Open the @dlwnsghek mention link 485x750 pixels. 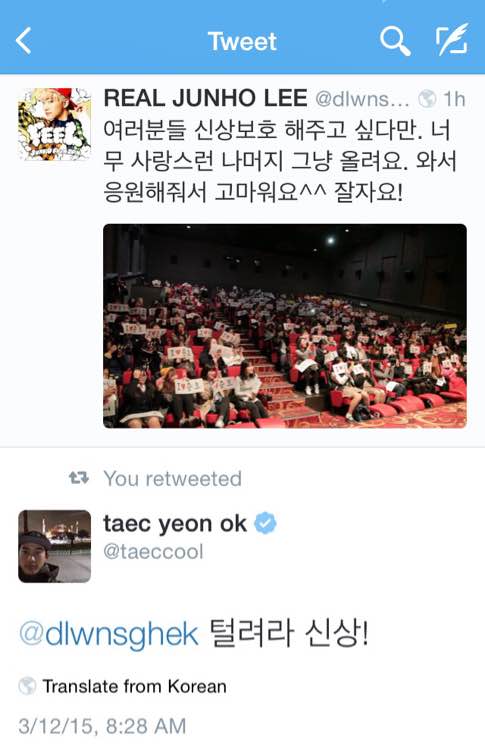click(x=109, y=634)
